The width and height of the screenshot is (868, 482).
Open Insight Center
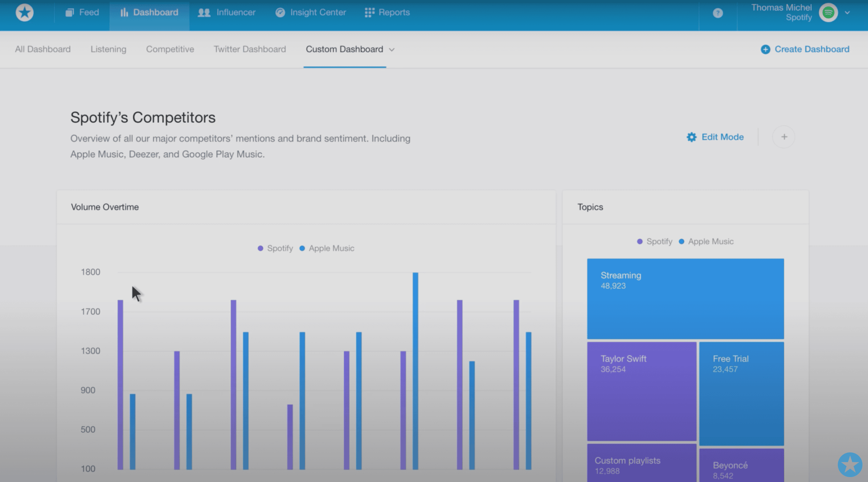(311, 12)
